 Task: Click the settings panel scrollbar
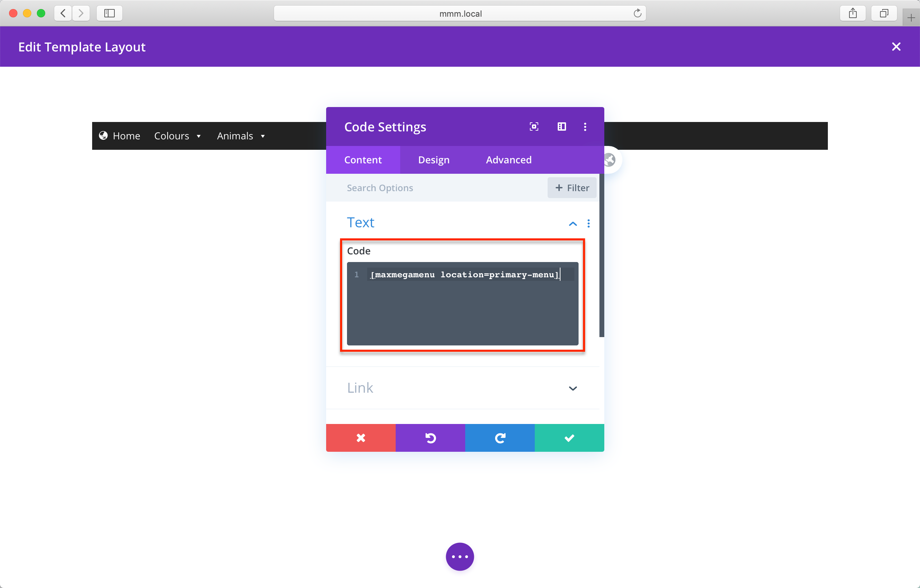(602, 255)
